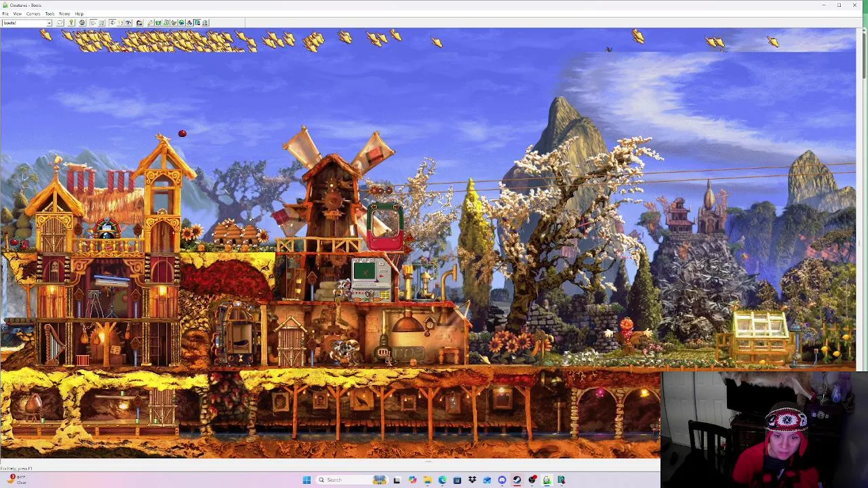Open Discord from the taskbar
The width and height of the screenshot is (868, 488).
click(502, 480)
